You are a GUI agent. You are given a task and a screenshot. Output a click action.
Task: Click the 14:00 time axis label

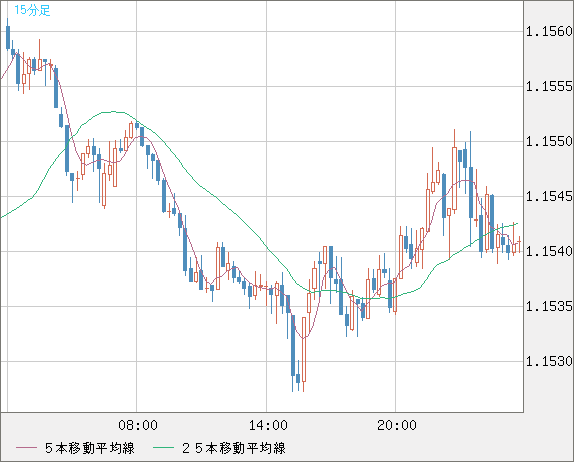click(268, 425)
